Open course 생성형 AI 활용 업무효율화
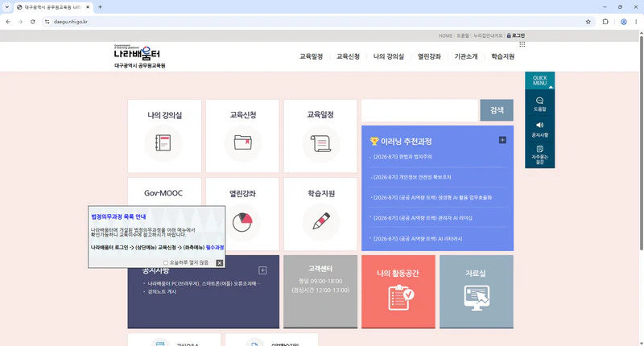Screen dimensions: 644x346 click(432, 198)
